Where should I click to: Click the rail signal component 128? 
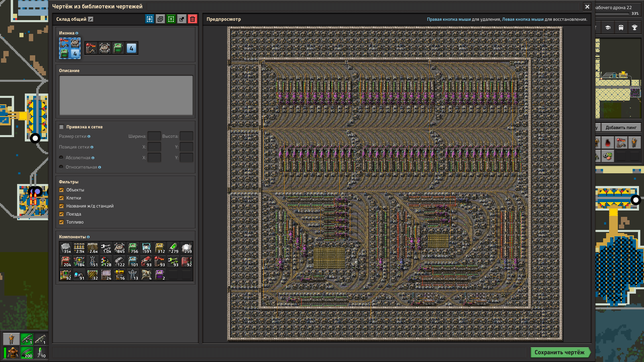(106, 261)
